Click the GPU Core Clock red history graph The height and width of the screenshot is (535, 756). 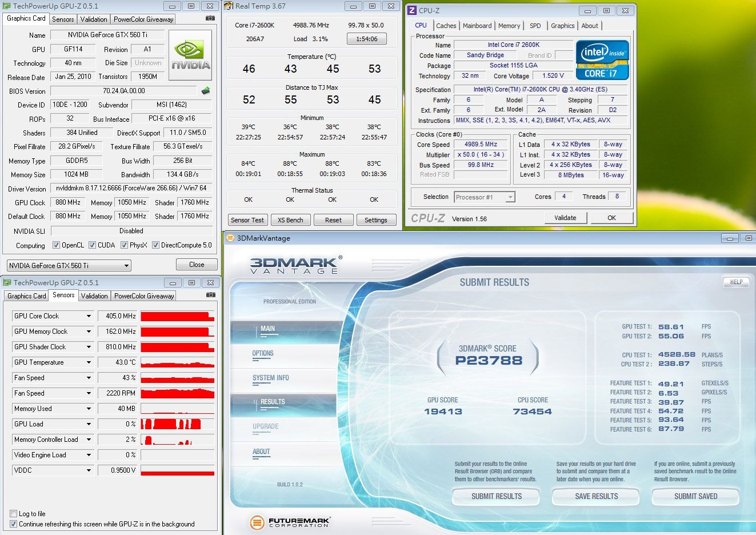coord(177,316)
